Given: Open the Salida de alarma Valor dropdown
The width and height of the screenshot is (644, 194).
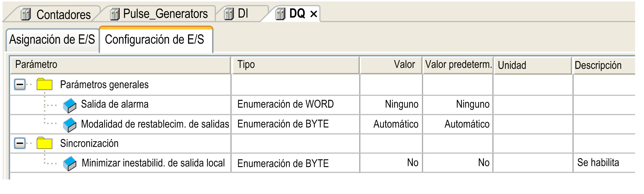Looking at the screenshot, I should (x=391, y=104).
